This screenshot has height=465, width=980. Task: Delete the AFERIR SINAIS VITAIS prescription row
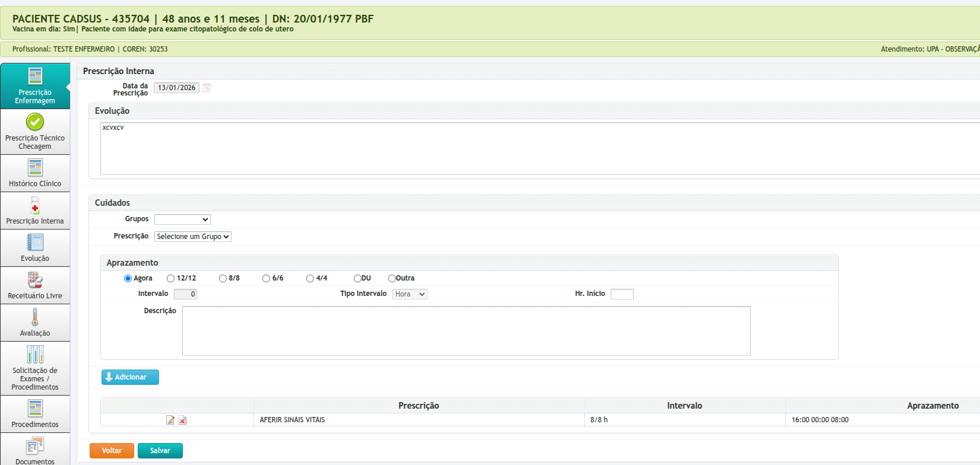coord(182,420)
